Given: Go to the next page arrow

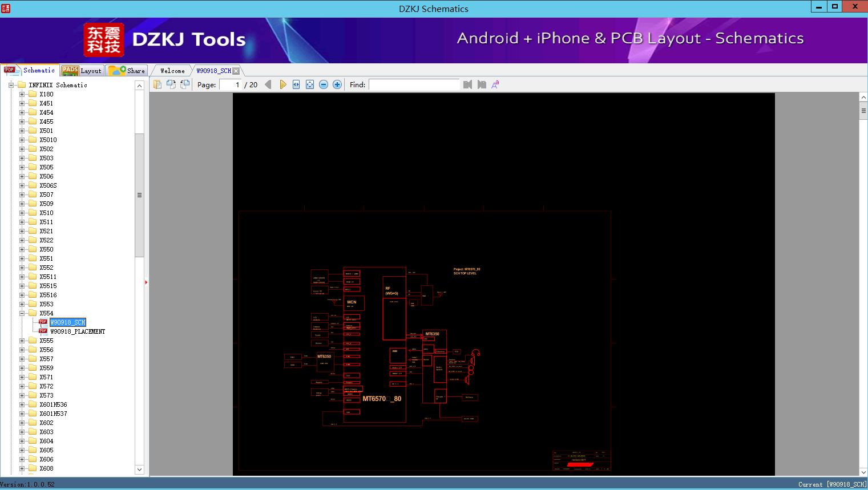Looking at the screenshot, I should pyautogui.click(x=282, y=84).
